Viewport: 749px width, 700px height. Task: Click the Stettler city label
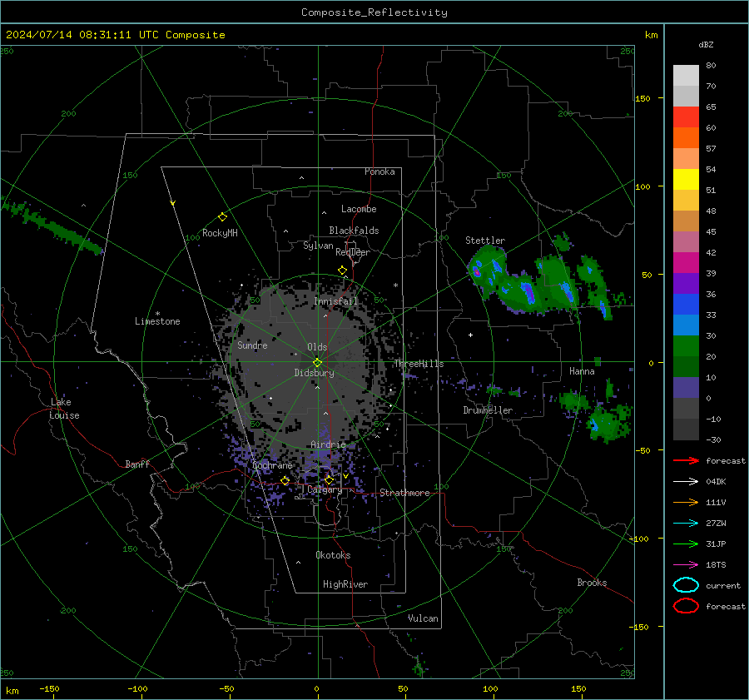click(485, 241)
